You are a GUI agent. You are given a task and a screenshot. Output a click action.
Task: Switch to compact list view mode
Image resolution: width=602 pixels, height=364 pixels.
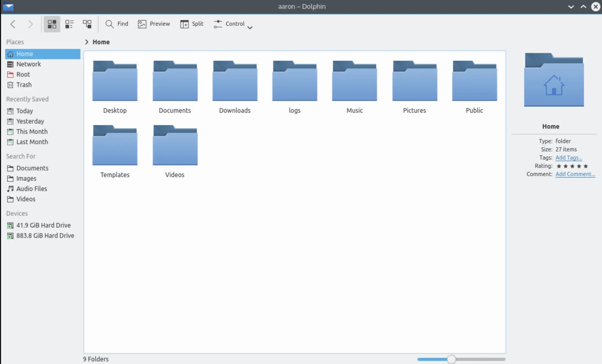pyautogui.click(x=69, y=24)
